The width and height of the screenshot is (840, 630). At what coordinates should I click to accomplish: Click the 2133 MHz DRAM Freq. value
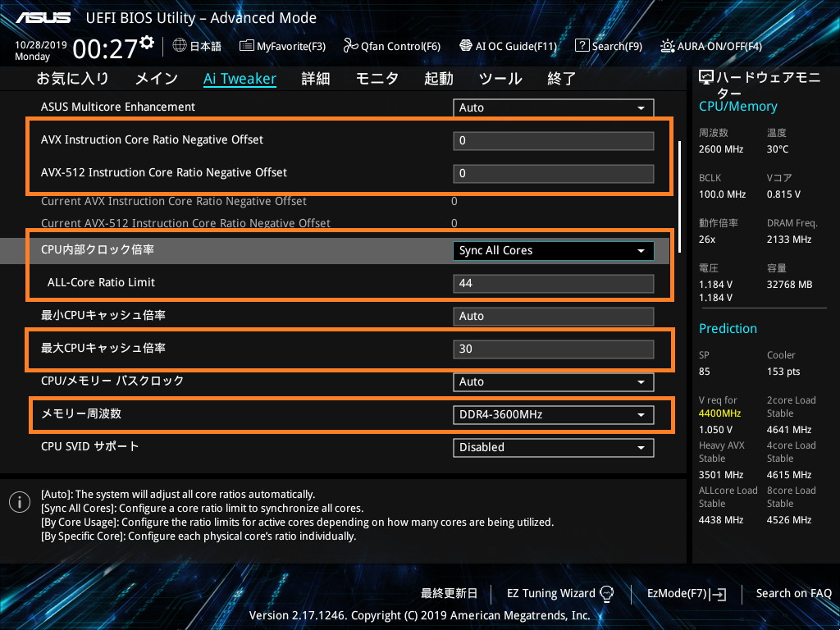pos(788,240)
